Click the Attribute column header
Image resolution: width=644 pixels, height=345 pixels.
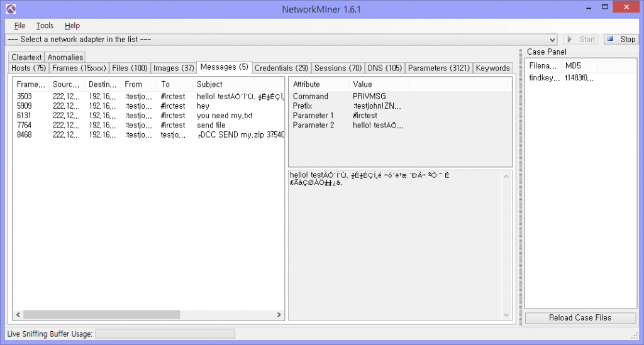319,84
